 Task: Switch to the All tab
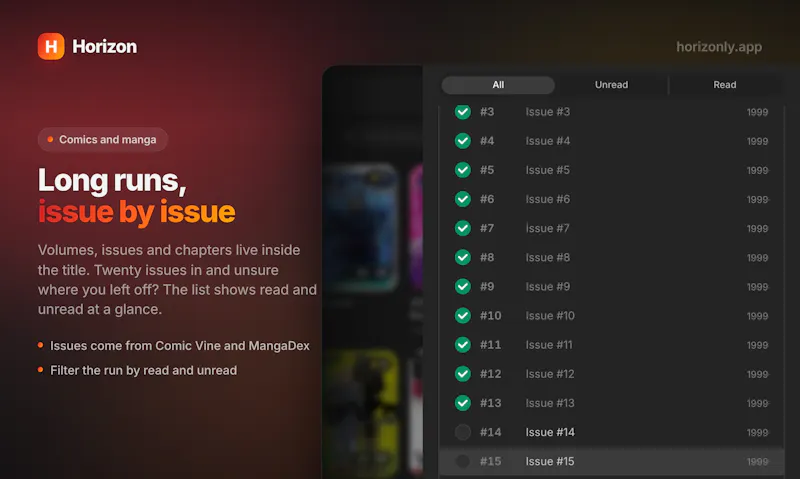click(x=498, y=85)
